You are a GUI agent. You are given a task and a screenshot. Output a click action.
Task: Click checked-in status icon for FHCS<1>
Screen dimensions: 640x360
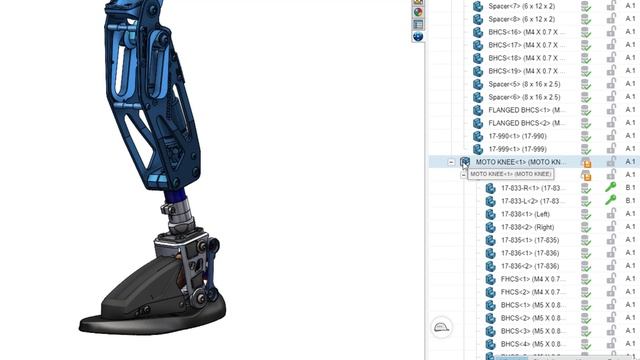point(586,280)
